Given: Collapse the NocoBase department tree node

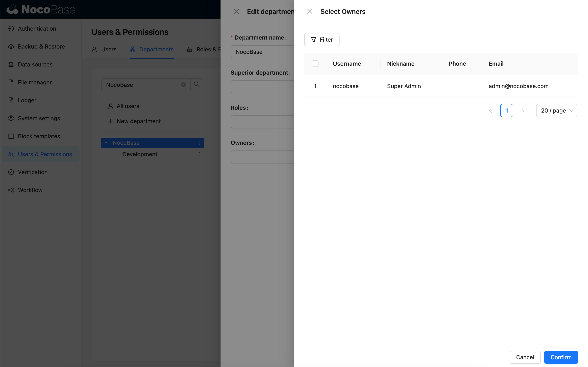Looking at the screenshot, I should tap(106, 143).
